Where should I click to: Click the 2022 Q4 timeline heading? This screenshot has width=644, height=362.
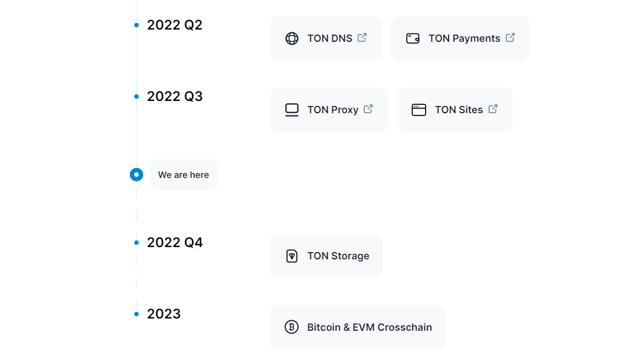tap(175, 243)
